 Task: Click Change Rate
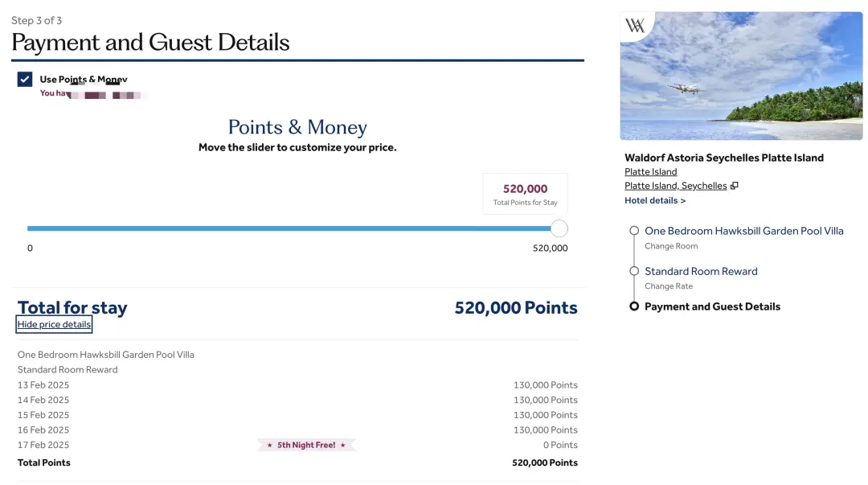(x=668, y=286)
